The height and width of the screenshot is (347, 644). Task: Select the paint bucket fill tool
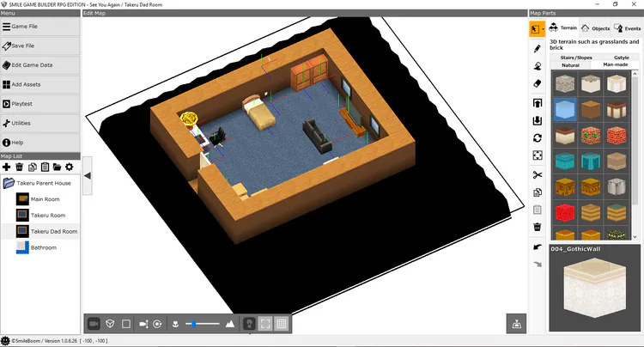(538, 65)
